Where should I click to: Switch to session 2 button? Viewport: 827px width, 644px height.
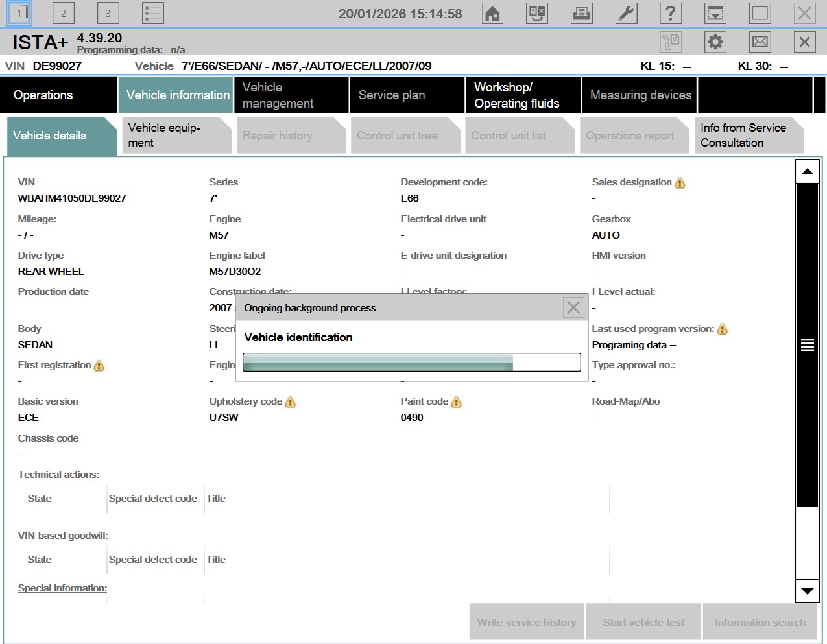pyautogui.click(x=64, y=13)
